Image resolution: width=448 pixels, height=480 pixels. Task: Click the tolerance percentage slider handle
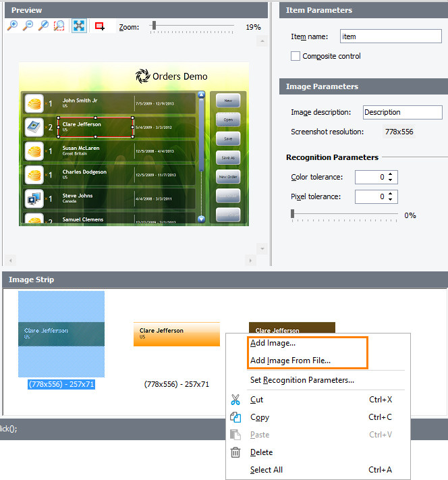[293, 214]
